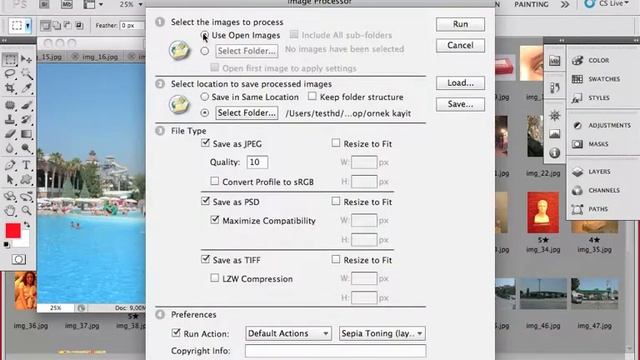Open the Default Actions set dropdown
The height and width of the screenshot is (360, 640).
click(288, 333)
